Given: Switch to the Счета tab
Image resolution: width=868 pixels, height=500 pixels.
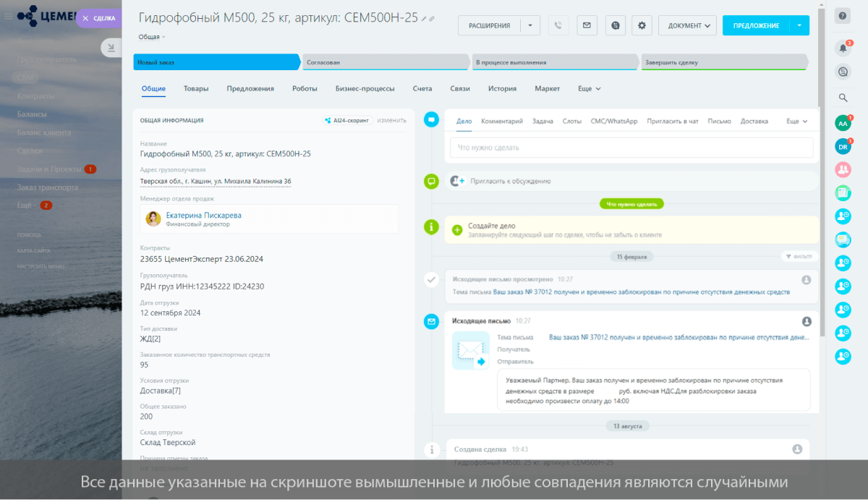Looking at the screenshot, I should 422,88.
